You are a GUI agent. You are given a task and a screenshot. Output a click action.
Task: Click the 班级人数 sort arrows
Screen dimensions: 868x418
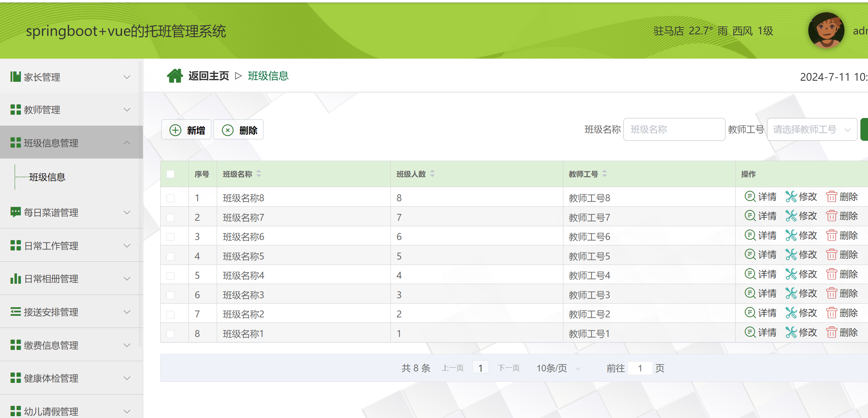[x=432, y=174]
